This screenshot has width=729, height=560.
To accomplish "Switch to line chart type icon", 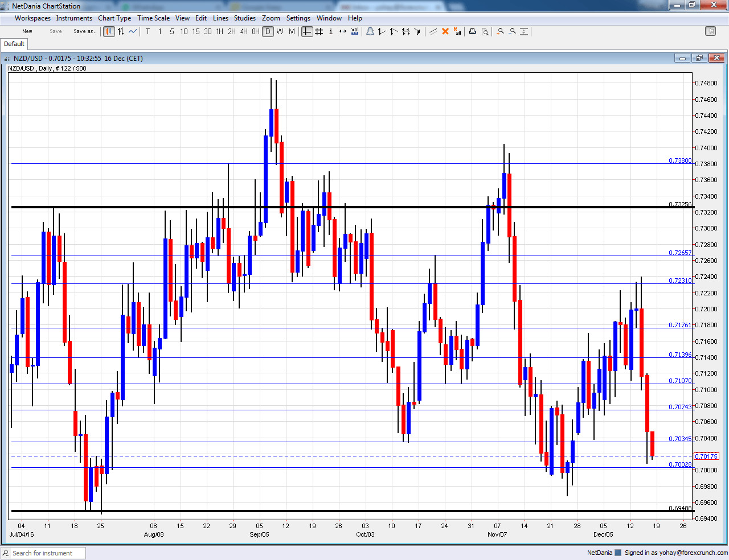I will 133,31.
